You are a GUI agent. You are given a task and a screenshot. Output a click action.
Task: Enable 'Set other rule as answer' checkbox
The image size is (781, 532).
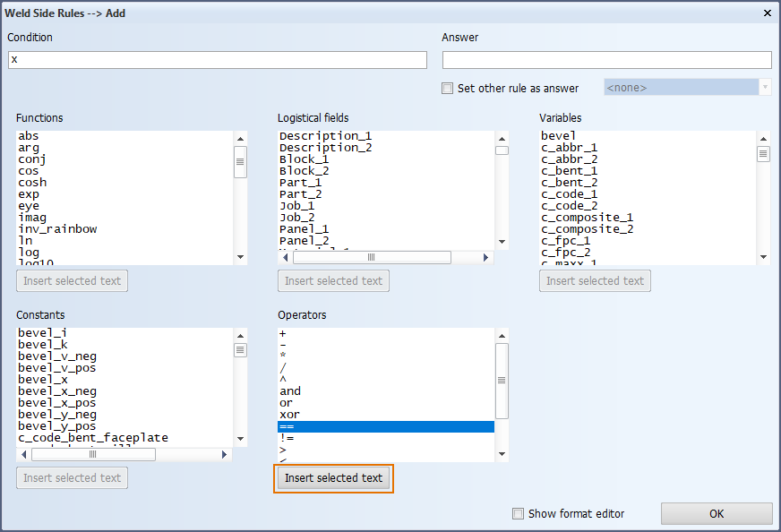pyautogui.click(x=448, y=88)
